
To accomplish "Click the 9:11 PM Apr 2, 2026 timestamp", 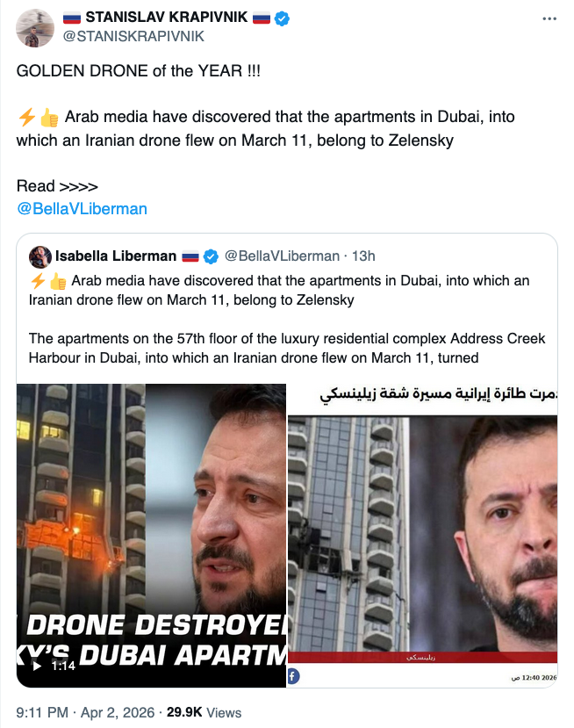I will click(85, 713).
